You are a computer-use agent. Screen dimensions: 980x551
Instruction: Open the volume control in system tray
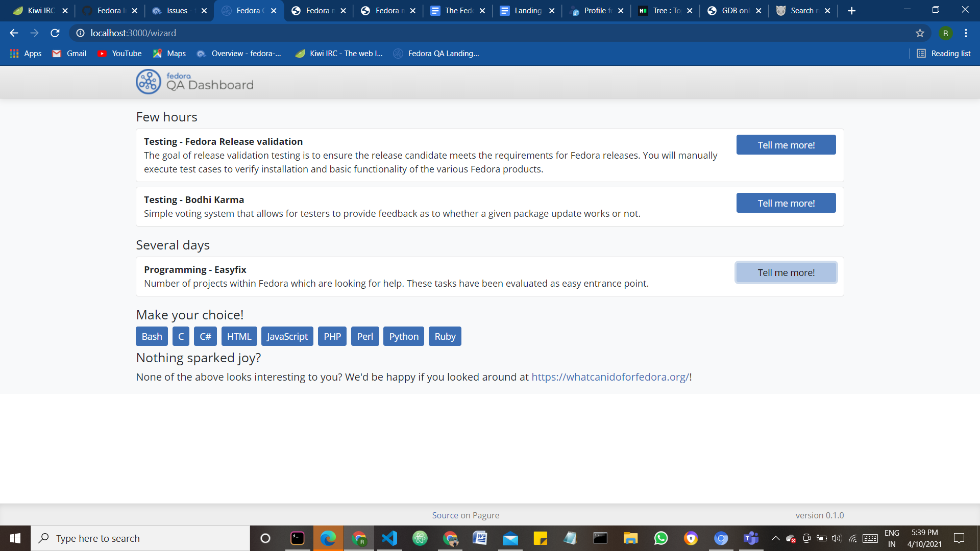point(837,538)
